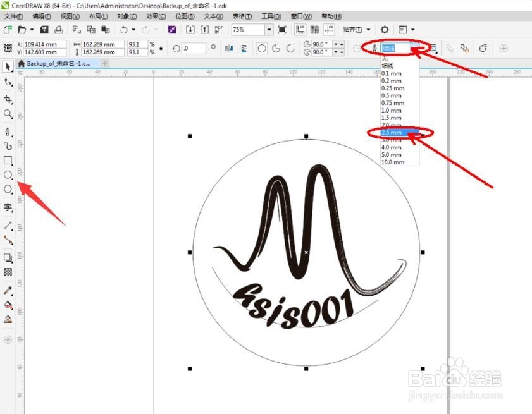This screenshot has width=532, height=414.
Task: Select the Transparency checkerboard tool
Action: coord(8,272)
